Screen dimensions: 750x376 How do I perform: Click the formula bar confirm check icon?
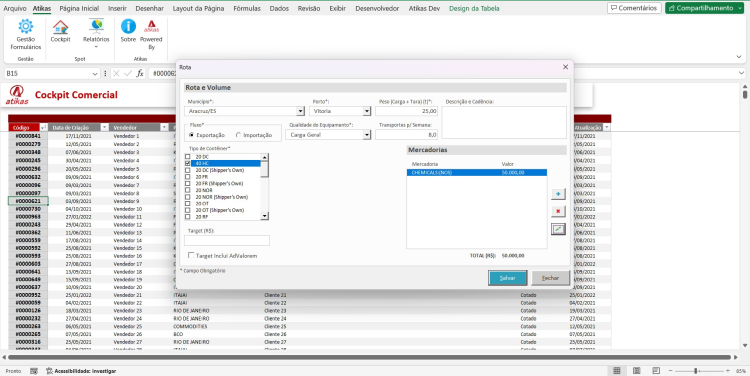click(x=128, y=73)
